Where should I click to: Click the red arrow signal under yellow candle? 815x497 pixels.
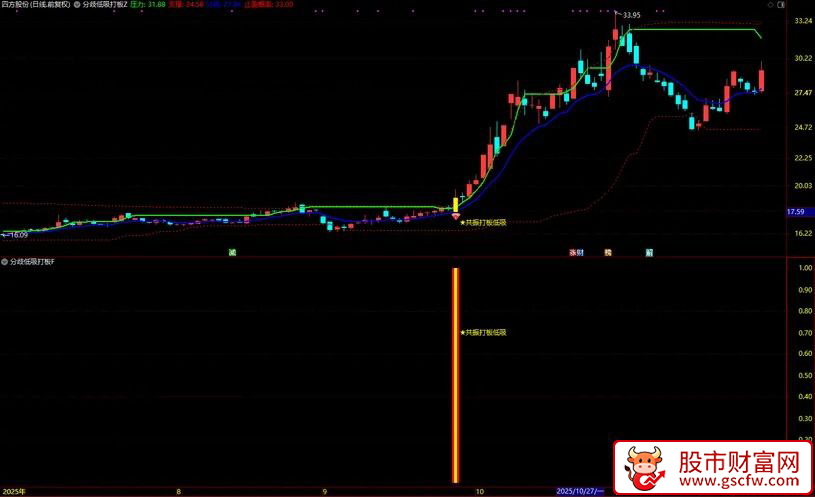pyautogui.click(x=456, y=216)
